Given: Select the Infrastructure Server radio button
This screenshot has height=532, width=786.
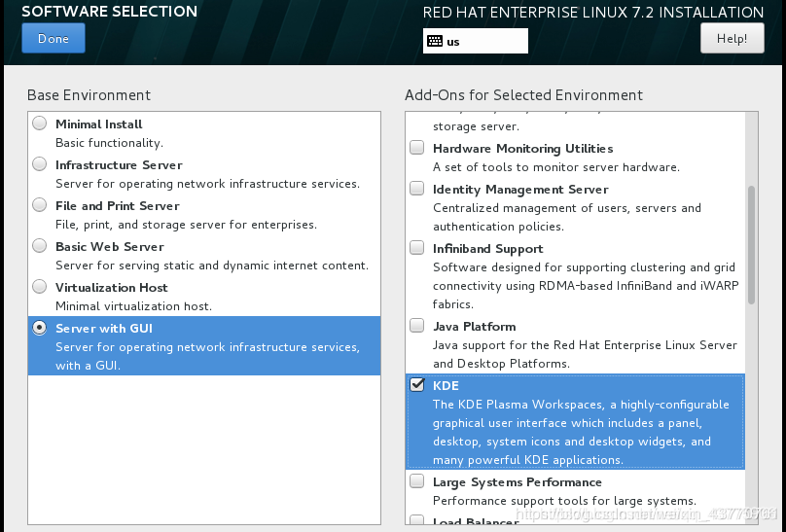Looking at the screenshot, I should 40,164.
